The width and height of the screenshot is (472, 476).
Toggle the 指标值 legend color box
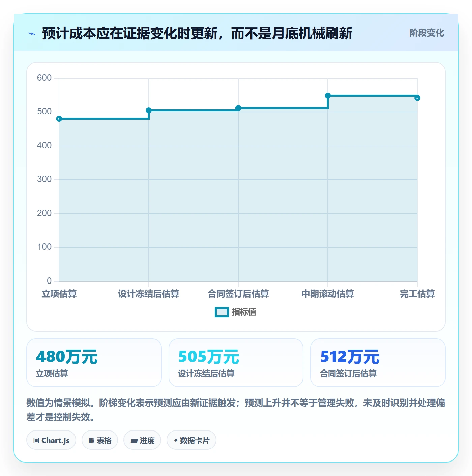coord(222,312)
